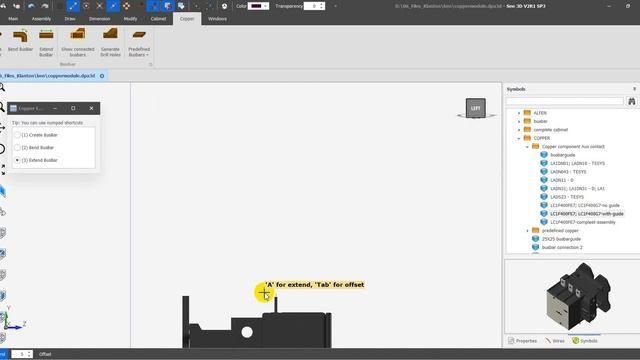
Task: Open the Cabinet ribbon tab
Action: [158, 19]
